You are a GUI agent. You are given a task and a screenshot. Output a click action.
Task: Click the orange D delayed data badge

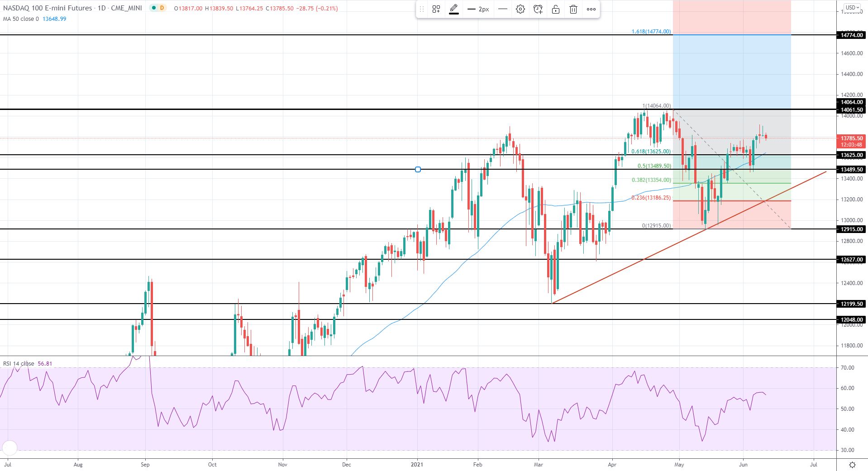(162, 8)
